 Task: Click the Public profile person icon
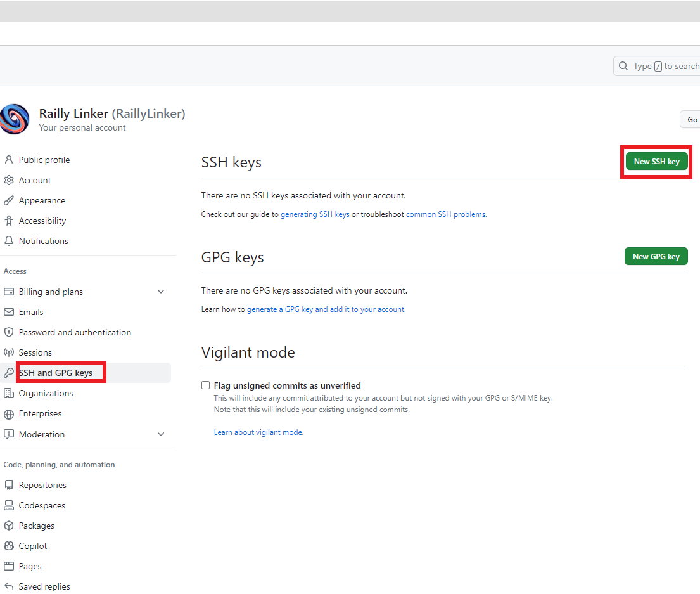9,160
